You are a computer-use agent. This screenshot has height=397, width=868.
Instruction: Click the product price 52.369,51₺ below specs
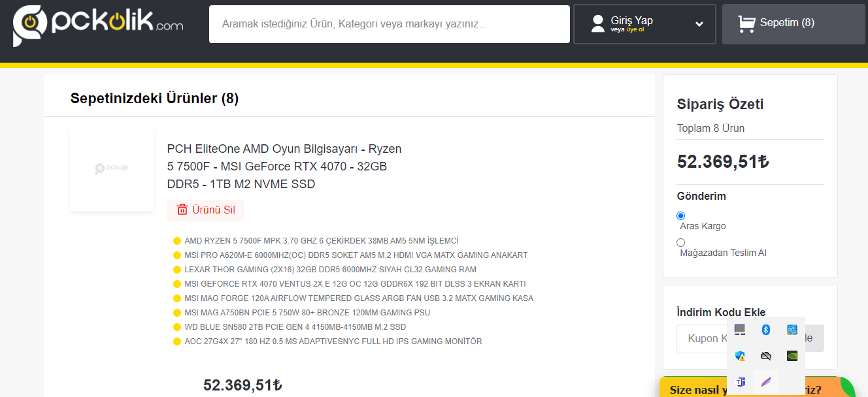point(242,385)
